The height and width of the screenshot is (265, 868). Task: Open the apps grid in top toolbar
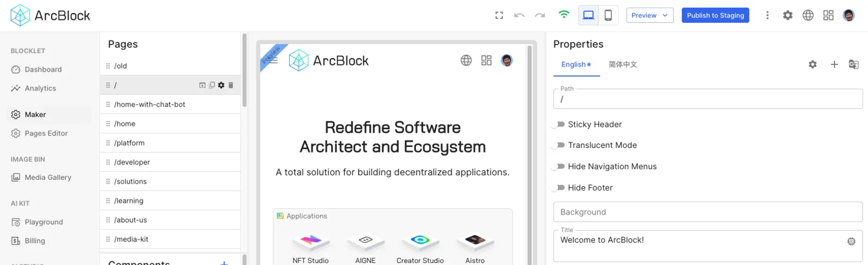pos(828,15)
